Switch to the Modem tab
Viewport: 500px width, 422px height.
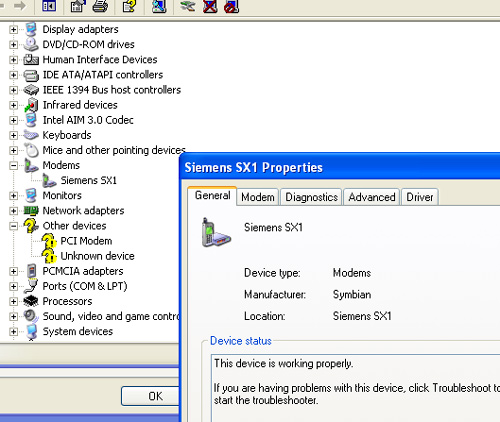click(258, 197)
